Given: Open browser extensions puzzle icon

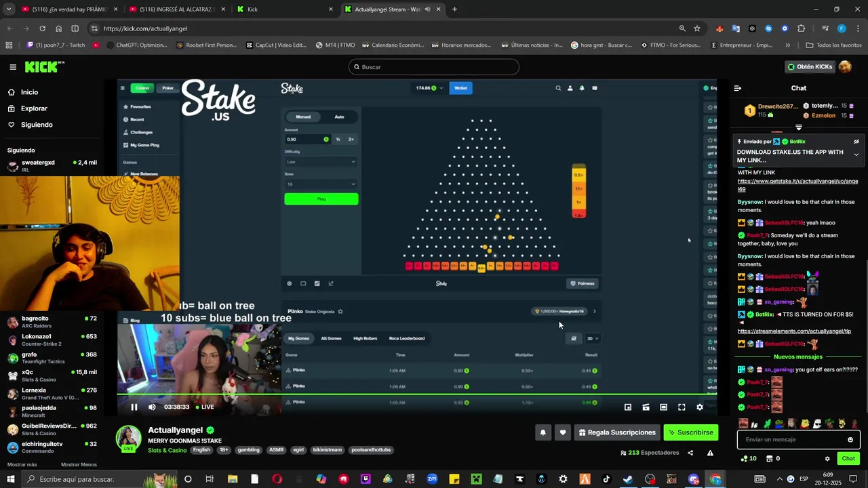Looking at the screenshot, I should 801,28.
